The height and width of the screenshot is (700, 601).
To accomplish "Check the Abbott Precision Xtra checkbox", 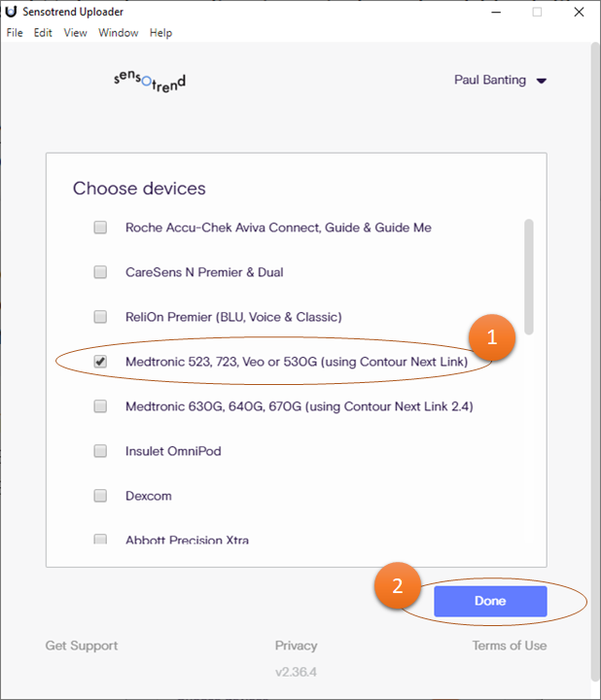I will 100,539.
